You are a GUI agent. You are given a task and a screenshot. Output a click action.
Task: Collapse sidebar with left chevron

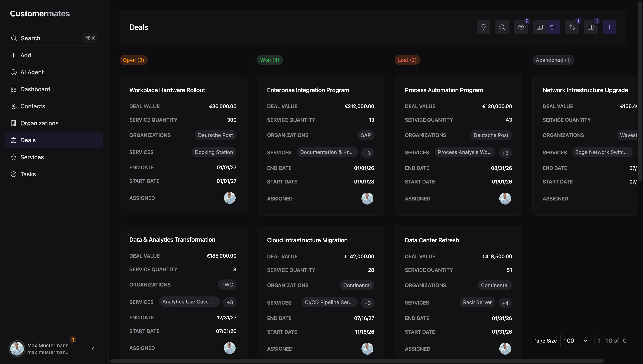93,348
